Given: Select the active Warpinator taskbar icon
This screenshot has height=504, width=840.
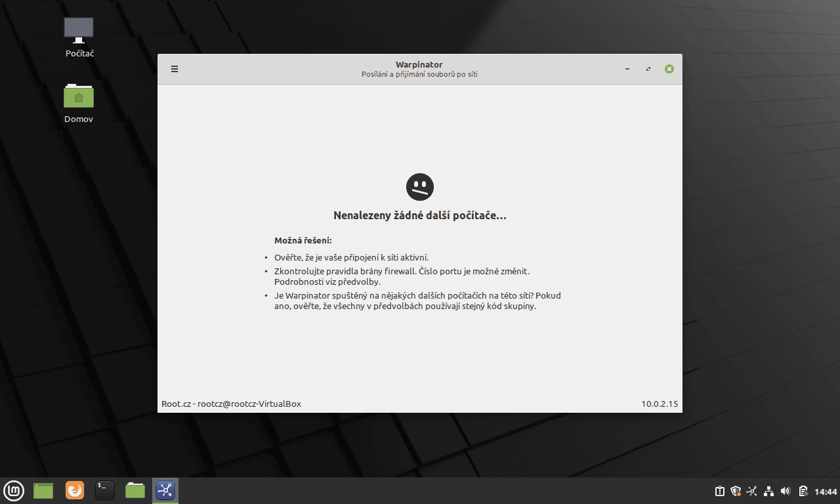Looking at the screenshot, I should [x=165, y=490].
